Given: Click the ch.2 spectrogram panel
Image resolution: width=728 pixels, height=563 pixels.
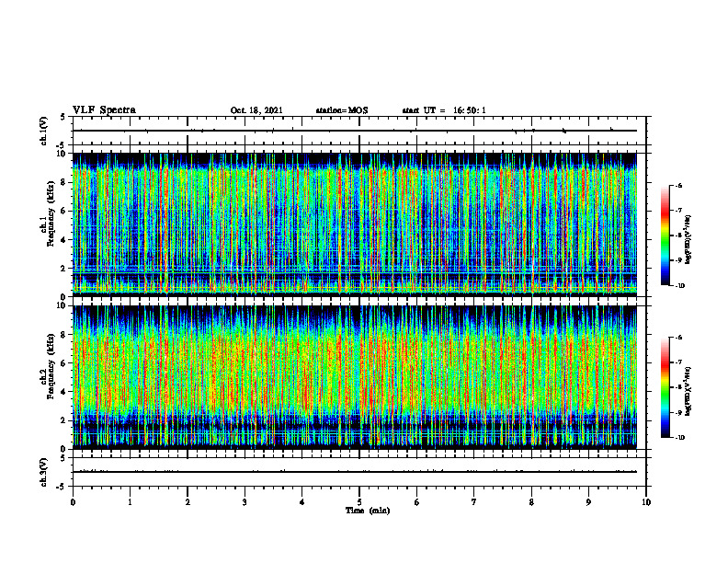Looking at the screenshot, I should click(x=355, y=377).
